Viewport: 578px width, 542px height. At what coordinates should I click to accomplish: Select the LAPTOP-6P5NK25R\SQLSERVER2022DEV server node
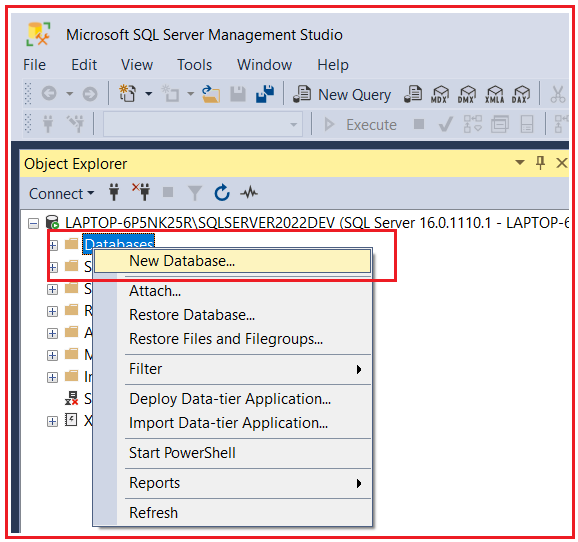317,223
